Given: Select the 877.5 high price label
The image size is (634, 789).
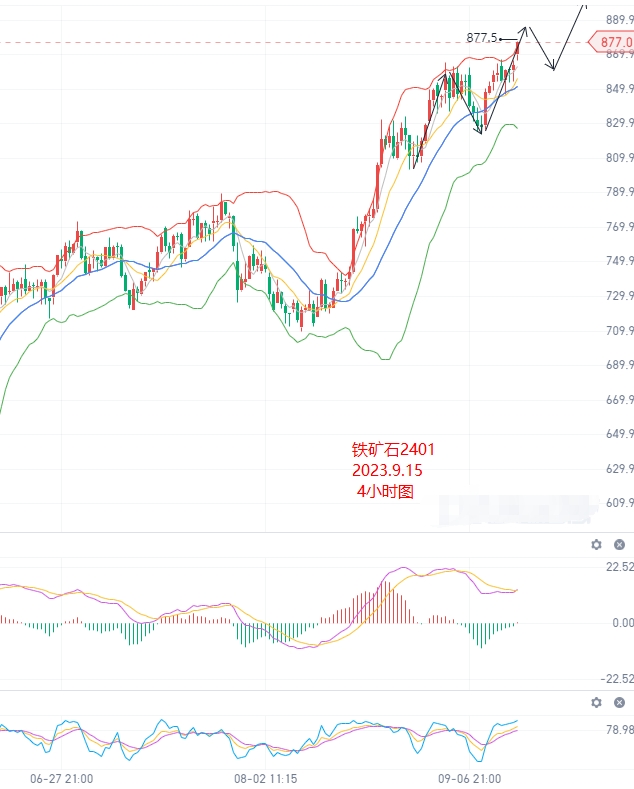Looking at the screenshot, I should tap(482, 38).
